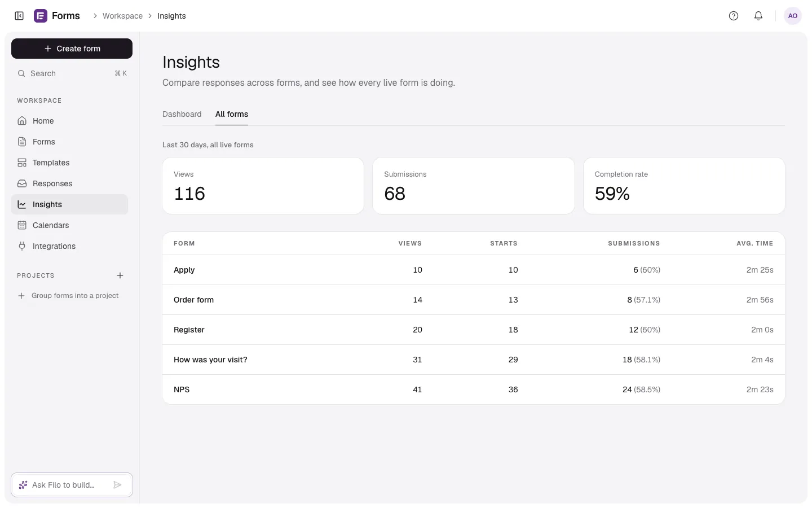Click the search magnifier icon
Viewport: 812px width, 508px height.
click(x=21, y=73)
